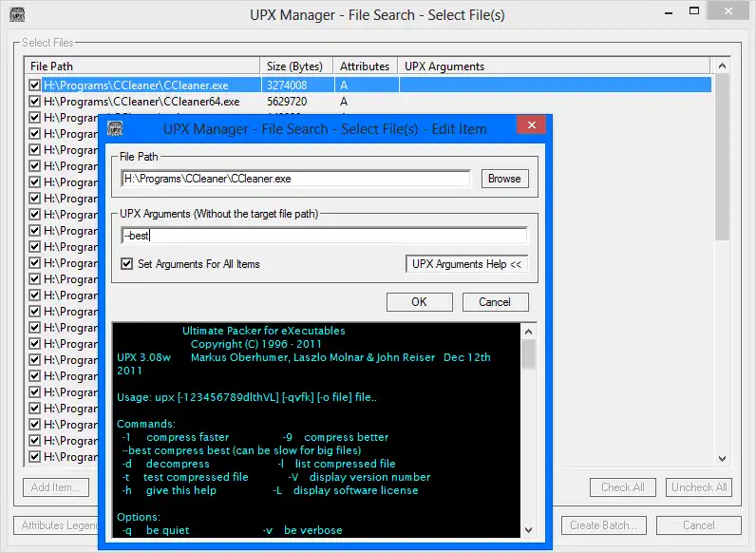Click the Browse button
The height and width of the screenshot is (553, 756).
(504, 179)
